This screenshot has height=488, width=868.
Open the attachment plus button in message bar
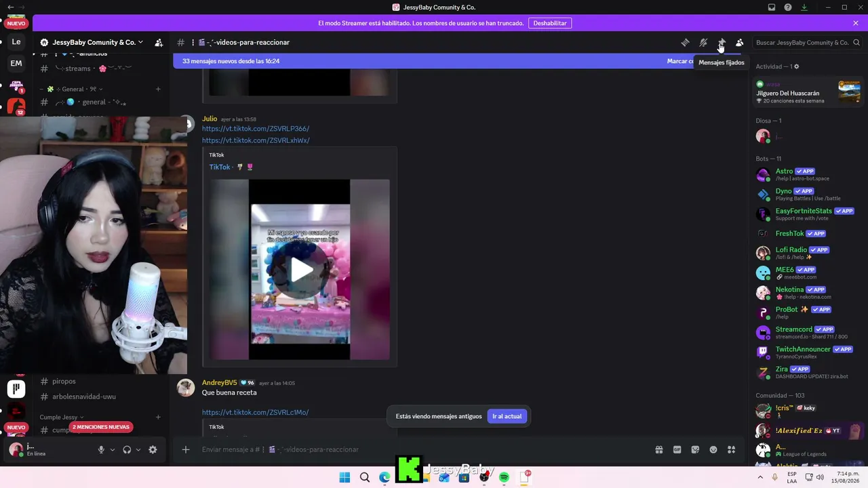pyautogui.click(x=185, y=449)
